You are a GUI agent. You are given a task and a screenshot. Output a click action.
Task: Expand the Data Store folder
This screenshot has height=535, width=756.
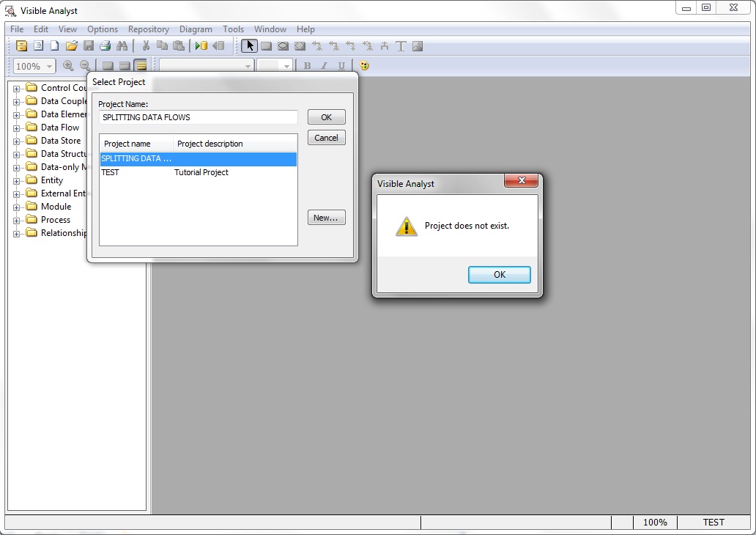(16, 141)
